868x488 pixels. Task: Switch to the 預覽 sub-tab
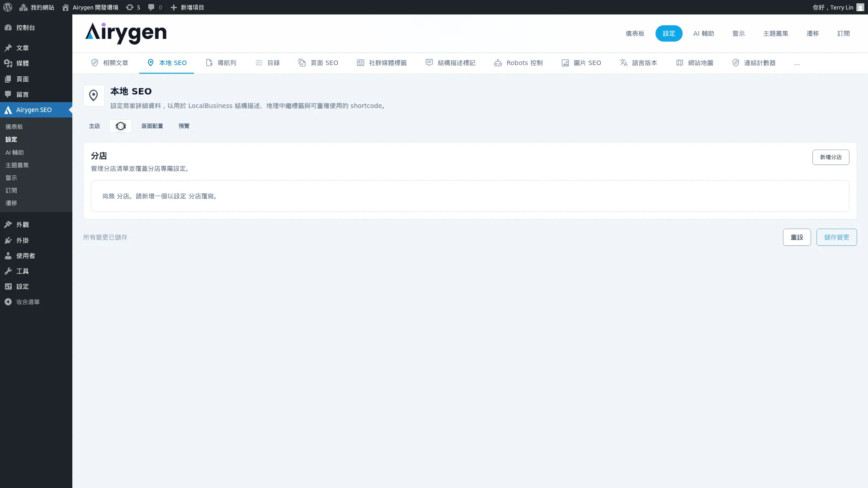(184, 126)
